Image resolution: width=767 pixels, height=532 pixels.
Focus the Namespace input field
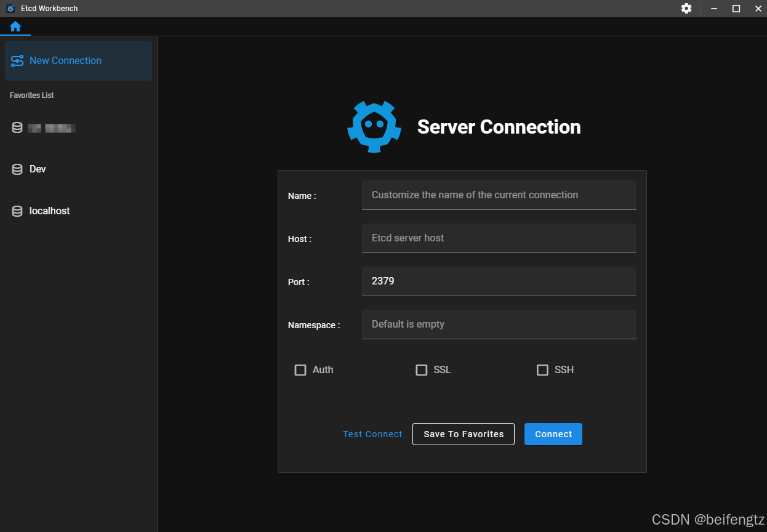(499, 324)
